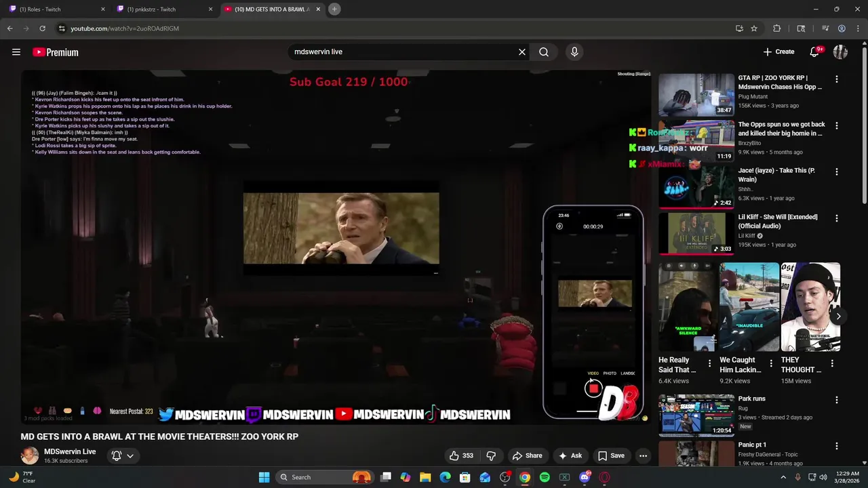
Task: Open He Really Said That short
Action: pos(687,307)
